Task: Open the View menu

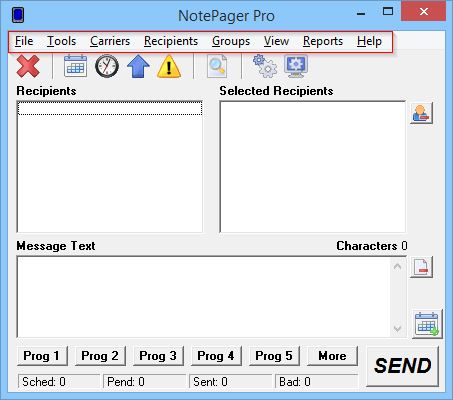Action: tap(276, 41)
